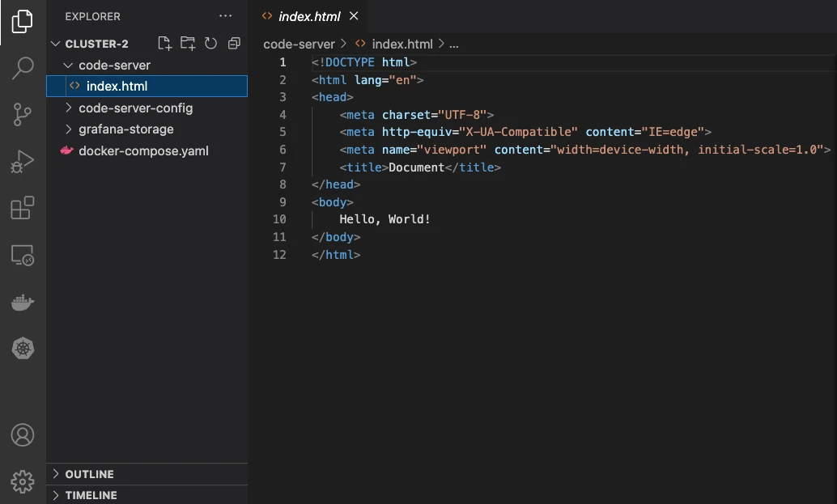Open the Kubernetes extension view
The height and width of the screenshot is (504, 837).
22,349
